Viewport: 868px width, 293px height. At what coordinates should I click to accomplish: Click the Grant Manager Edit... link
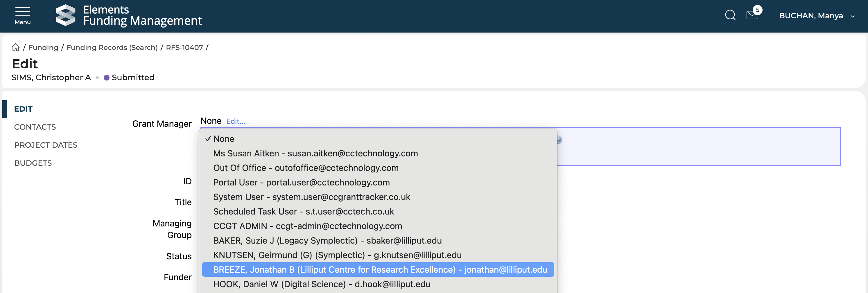(x=236, y=122)
